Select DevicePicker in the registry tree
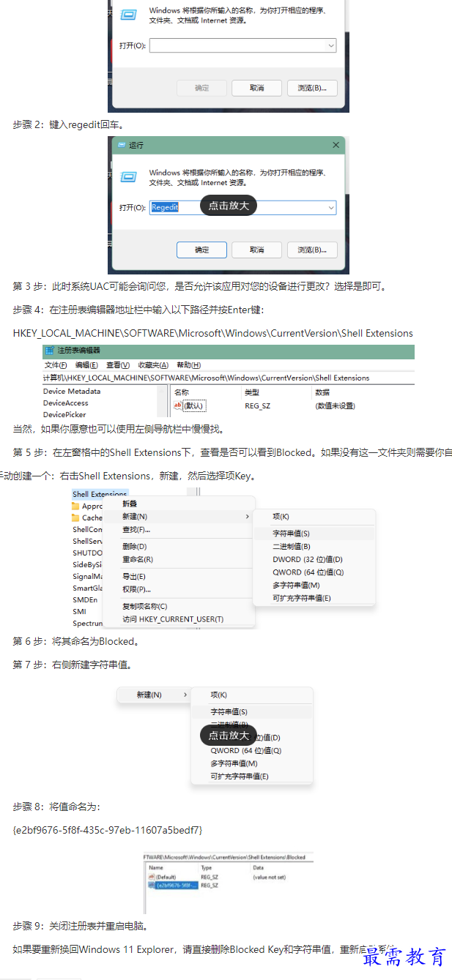The width and height of the screenshot is (452, 980). pyautogui.click(x=64, y=414)
